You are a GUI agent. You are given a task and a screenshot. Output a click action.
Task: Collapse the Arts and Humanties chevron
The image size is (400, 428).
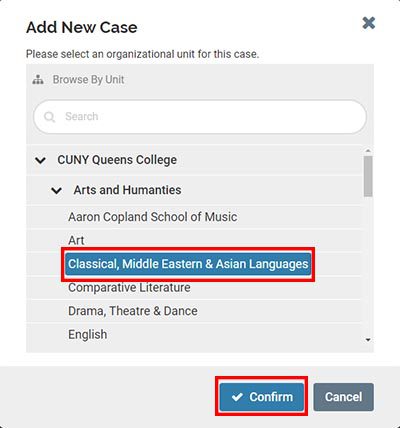coord(56,191)
